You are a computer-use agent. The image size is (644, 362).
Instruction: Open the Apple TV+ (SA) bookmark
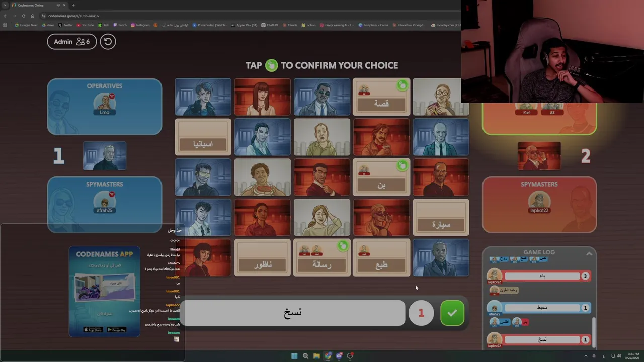tap(245, 25)
